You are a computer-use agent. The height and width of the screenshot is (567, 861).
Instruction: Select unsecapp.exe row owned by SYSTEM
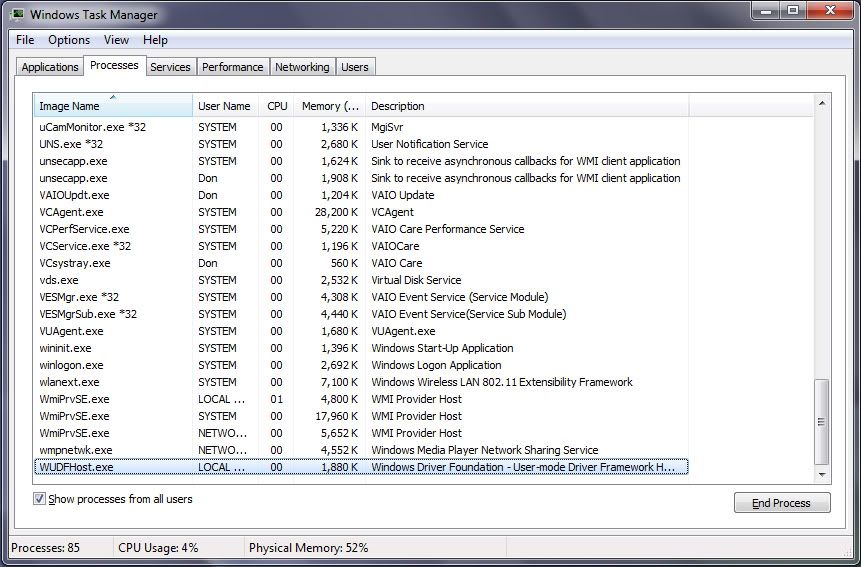(x=361, y=161)
